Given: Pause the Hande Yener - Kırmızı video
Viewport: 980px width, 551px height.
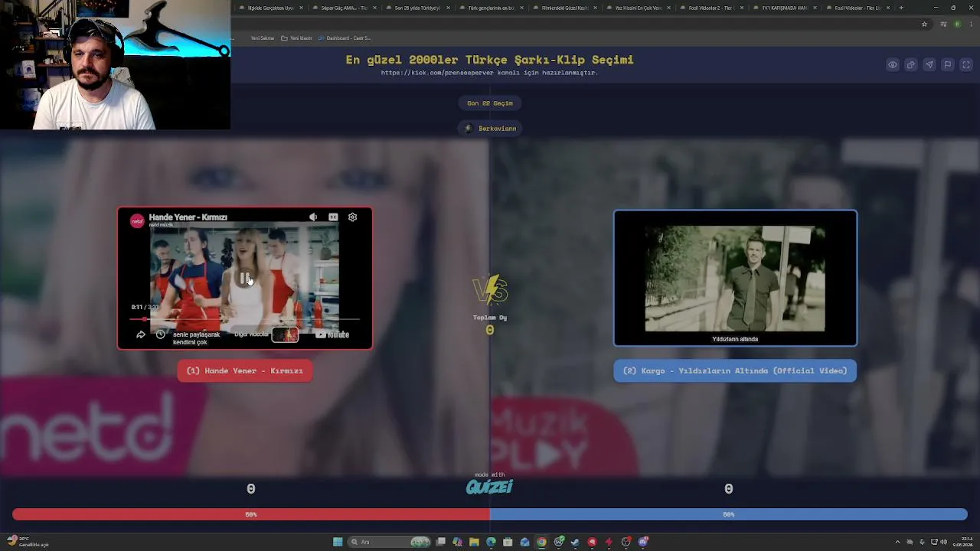Looking at the screenshot, I should (245, 279).
